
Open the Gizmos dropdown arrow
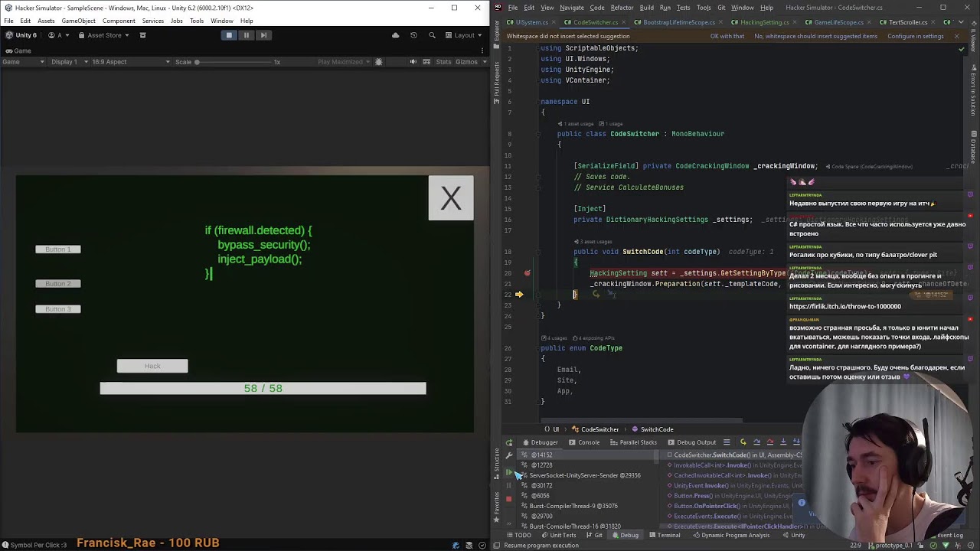click(485, 62)
